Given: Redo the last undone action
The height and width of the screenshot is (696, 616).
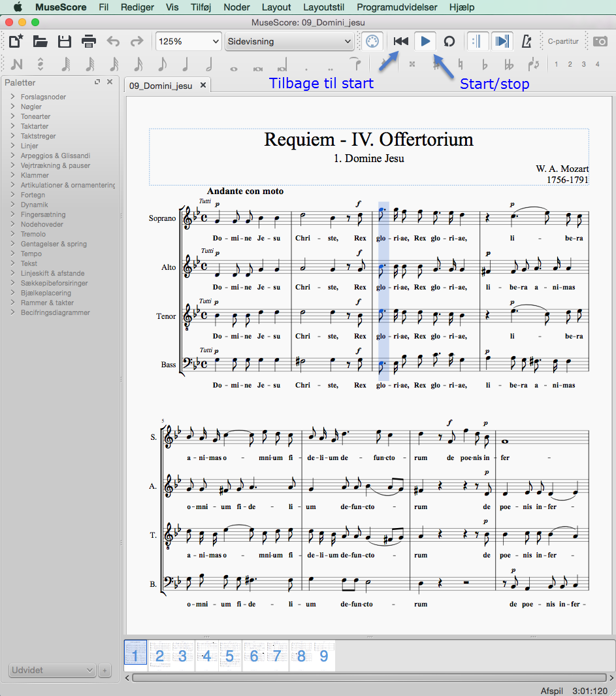Looking at the screenshot, I should (137, 41).
